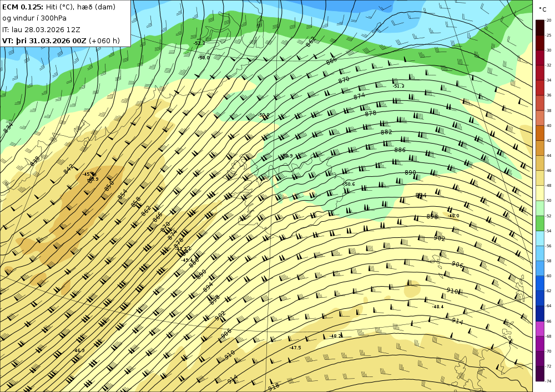Click the '-51.3' temperature value on the map
Image resolution: width=555 pixels, height=392 pixels.
[x=398, y=86]
